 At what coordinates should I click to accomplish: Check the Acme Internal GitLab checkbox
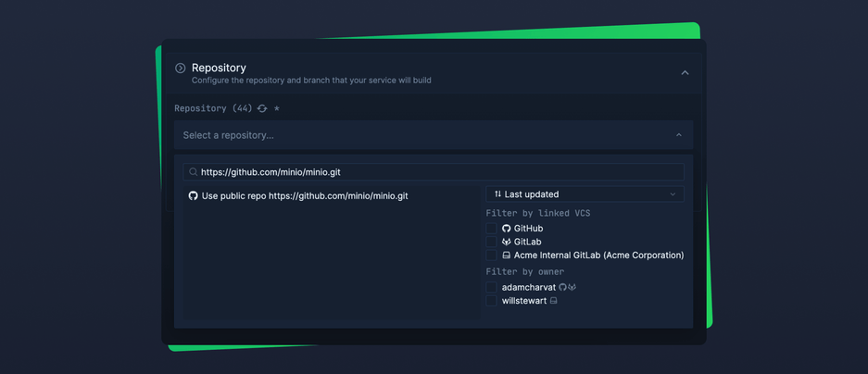click(491, 256)
